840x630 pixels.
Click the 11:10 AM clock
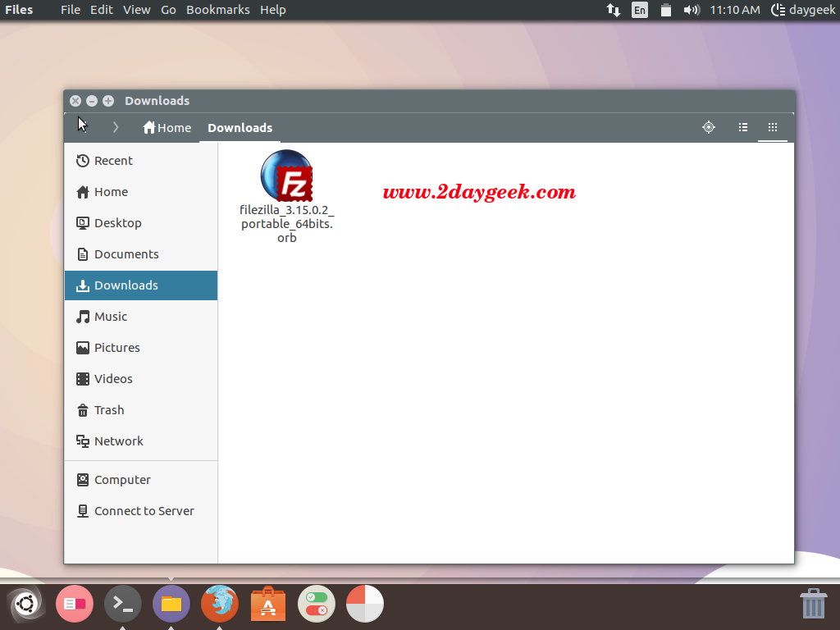735,10
